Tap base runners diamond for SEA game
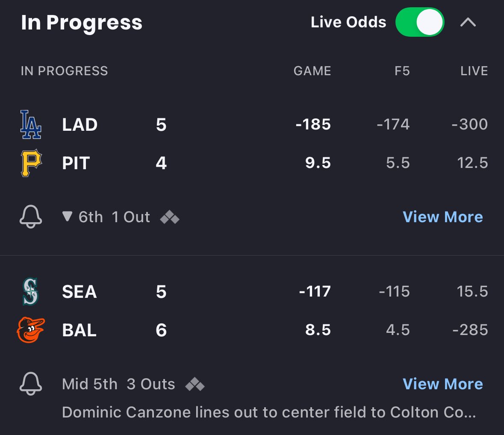 pos(195,384)
